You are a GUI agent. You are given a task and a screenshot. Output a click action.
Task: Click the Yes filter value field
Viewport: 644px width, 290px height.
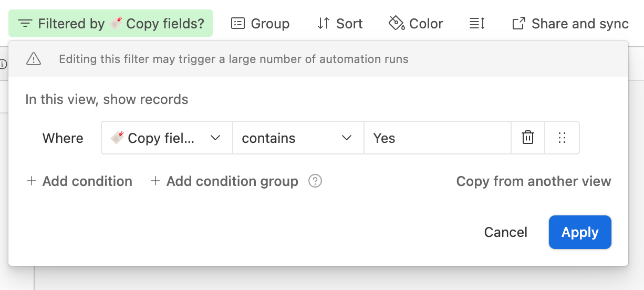click(x=438, y=138)
